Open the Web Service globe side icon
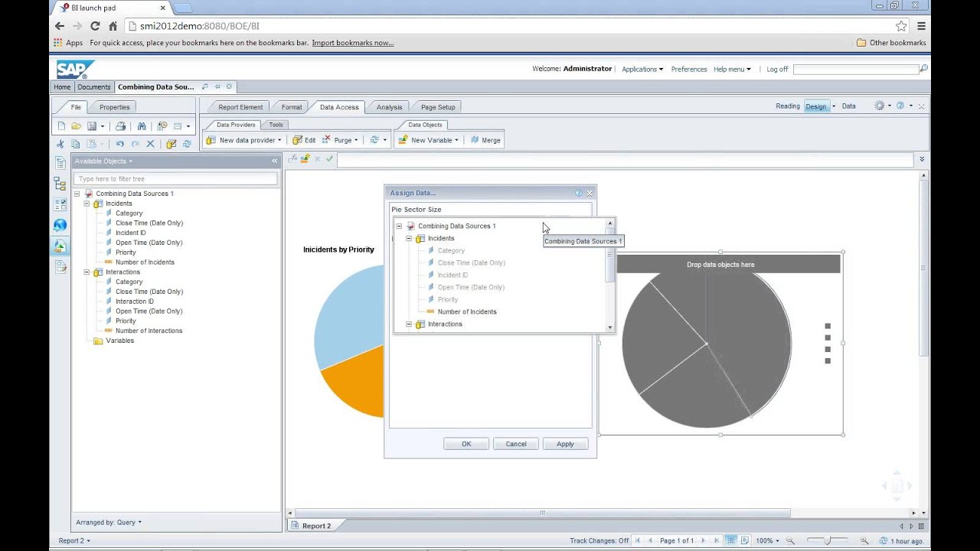Image resolution: width=980 pixels, height=551 pixels. tap(60, 225)
